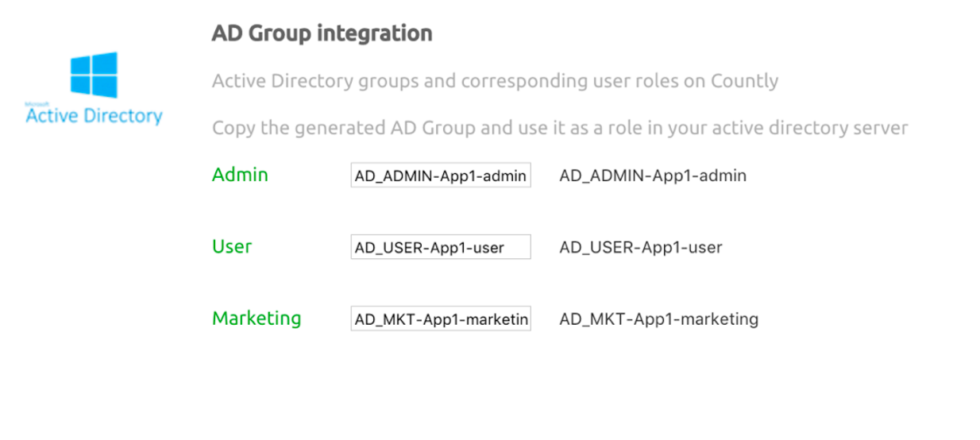The image size is (980, 440).
Task: Select the Marketing role label
Action: click(x=257, y=318)
